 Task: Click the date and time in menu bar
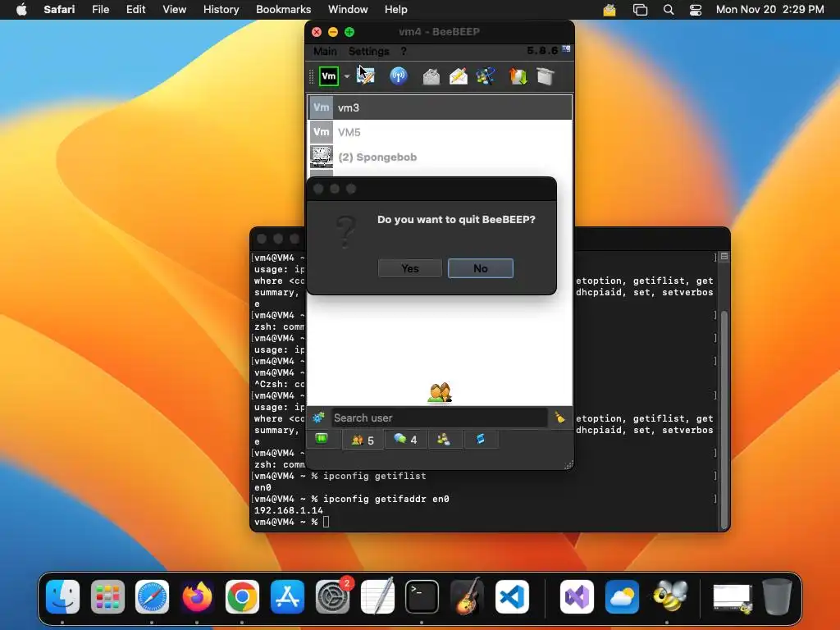pyautogui.click(x=769, y=10)
